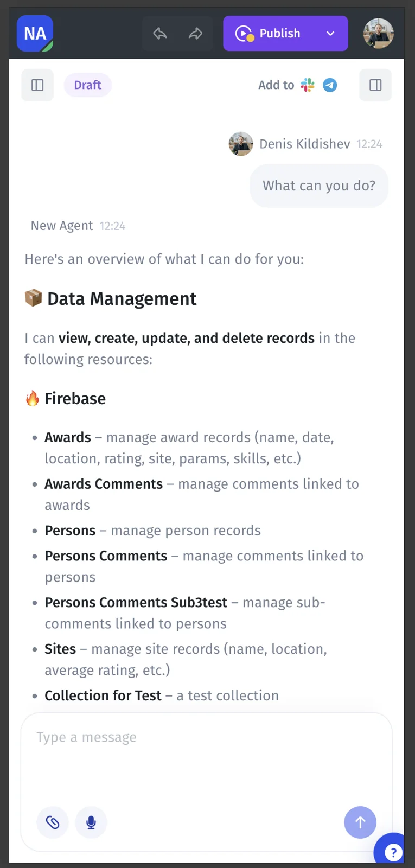Attach a file with paperclip icon
The image size is (415, 868).
(53, 822)
